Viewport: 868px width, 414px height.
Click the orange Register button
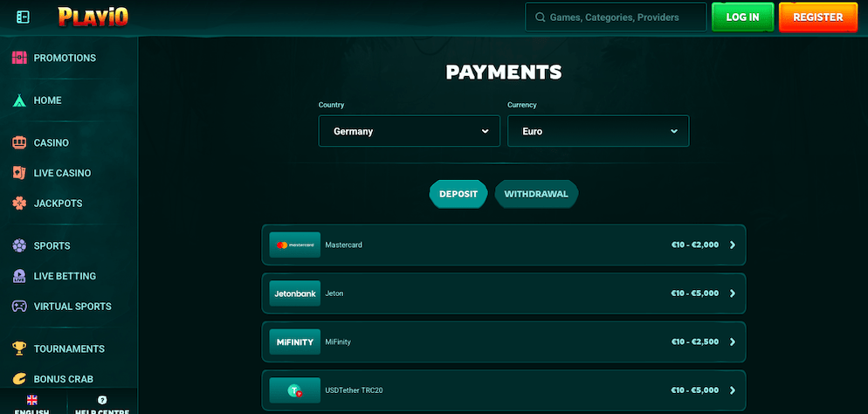[817, 17]
